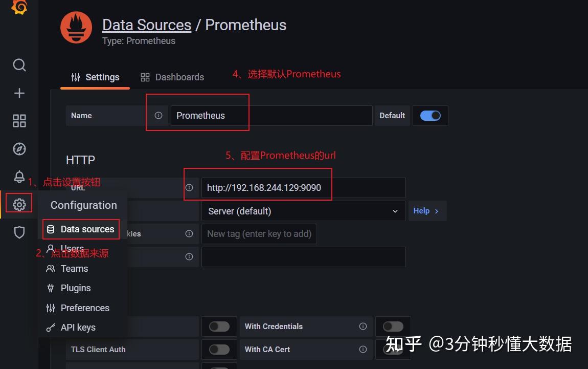The image size is (588, 369).
Task: Enable With CA Cert switch
Action: tap(393, 349)
